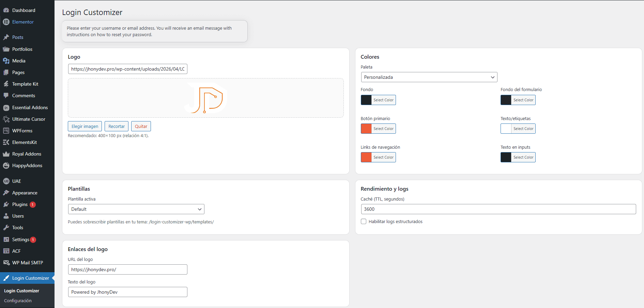Go to Appearance menu
This screenshot has width=644, height=308.
click(25, 193)
